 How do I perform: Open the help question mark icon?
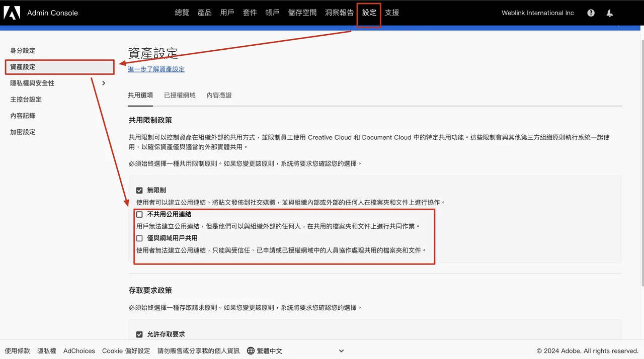click(591, 13)
